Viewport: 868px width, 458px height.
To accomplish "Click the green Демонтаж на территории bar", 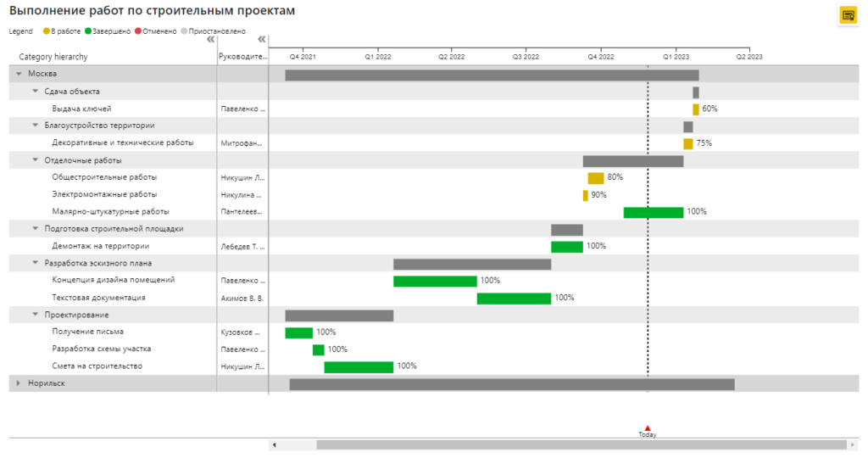I will [x=567, y=247].
